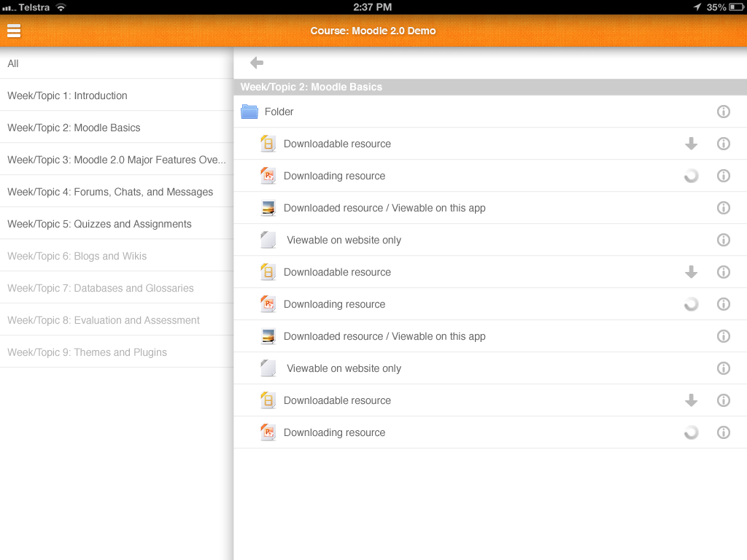Viewport: 747px width, 560px height.
Task: Open the hamburger menu in the orange header
Action: click(x=14, y=31)
